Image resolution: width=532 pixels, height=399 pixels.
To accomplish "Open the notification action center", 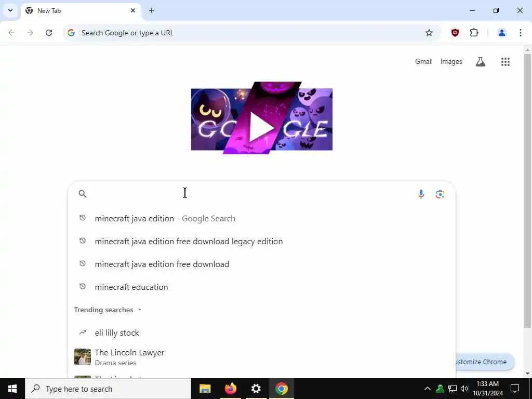I will click(515, 389).
